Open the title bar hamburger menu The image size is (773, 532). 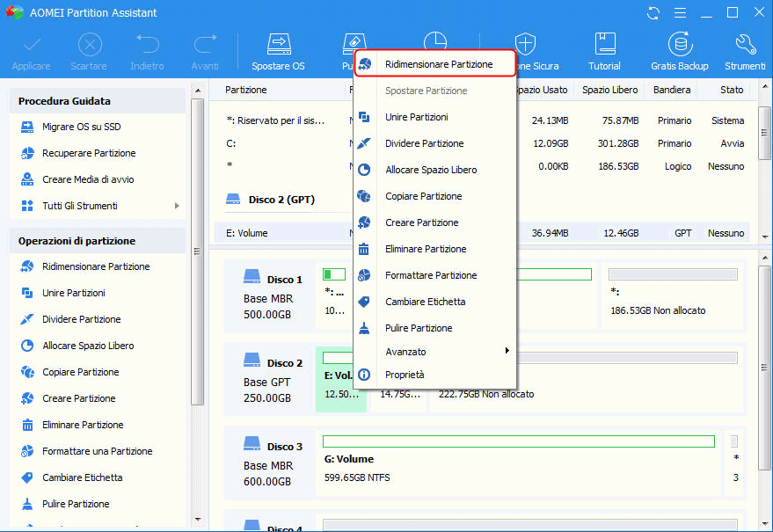point(678,13)
